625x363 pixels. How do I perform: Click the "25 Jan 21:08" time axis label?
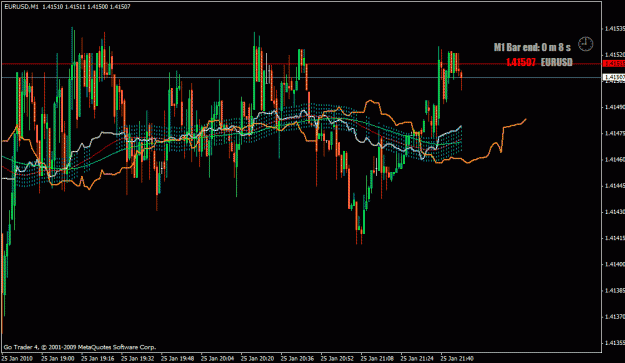pyautogui.click(x=377, y=358)
